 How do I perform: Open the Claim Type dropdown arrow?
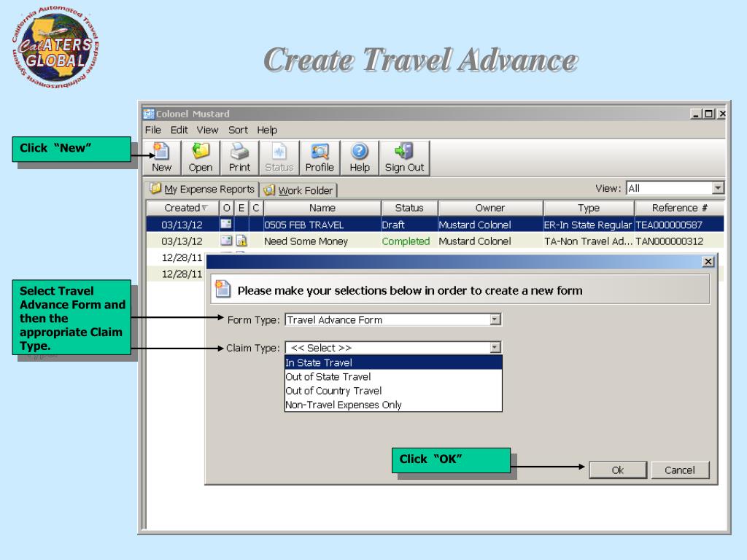pos(495,348)
